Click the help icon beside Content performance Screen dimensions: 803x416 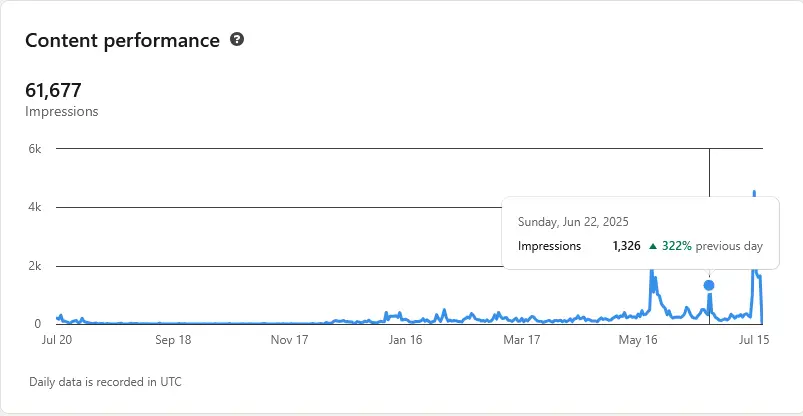click(237, 40)
